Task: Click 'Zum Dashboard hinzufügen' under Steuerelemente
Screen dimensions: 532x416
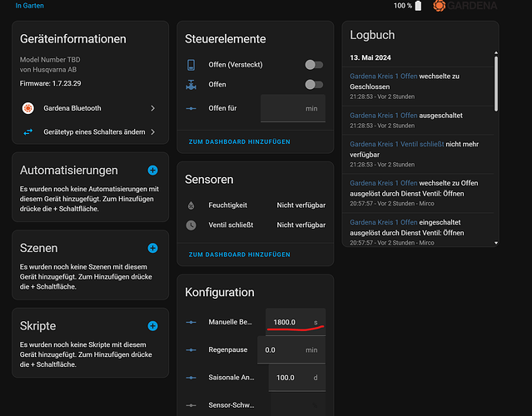Action: point(240,142)
